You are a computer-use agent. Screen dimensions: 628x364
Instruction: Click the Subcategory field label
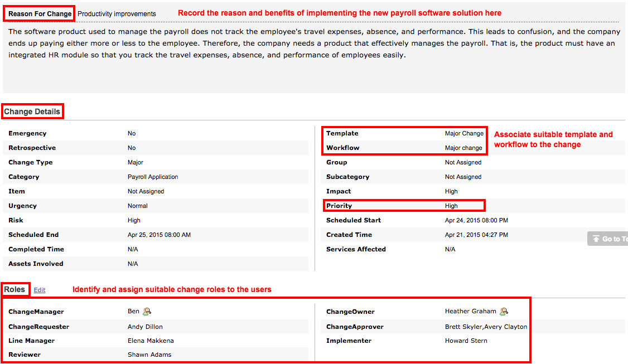coord(347,177)
